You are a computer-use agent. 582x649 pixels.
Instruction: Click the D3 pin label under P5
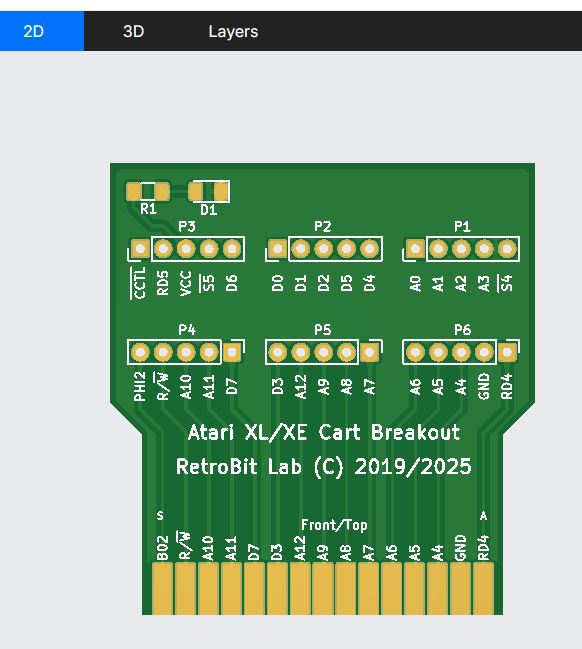pos(277,387)
